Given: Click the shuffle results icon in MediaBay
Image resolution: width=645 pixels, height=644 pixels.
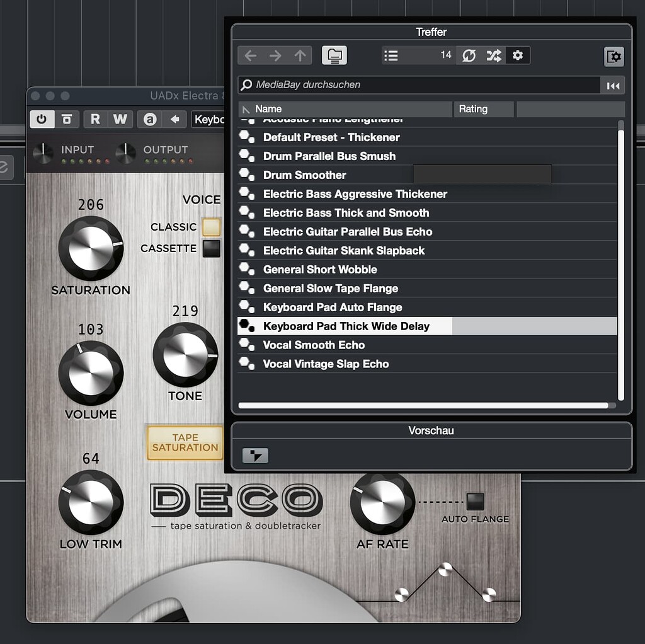Looking at the screenshot, I should click(x=494, y=55).
